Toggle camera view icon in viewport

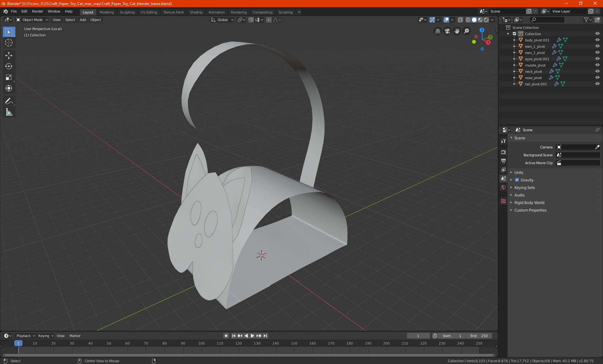[447, 31]
